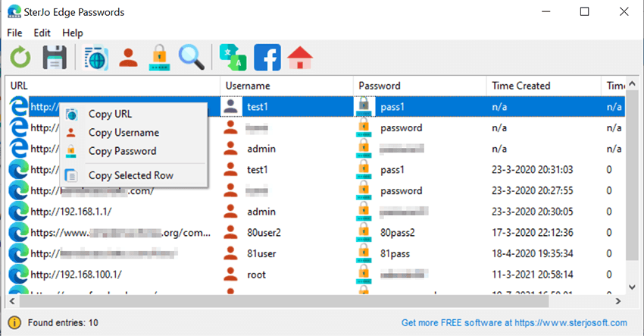Click the Copy Password padlock toolbar icon

pyautogui.click(x=159, y=58)
